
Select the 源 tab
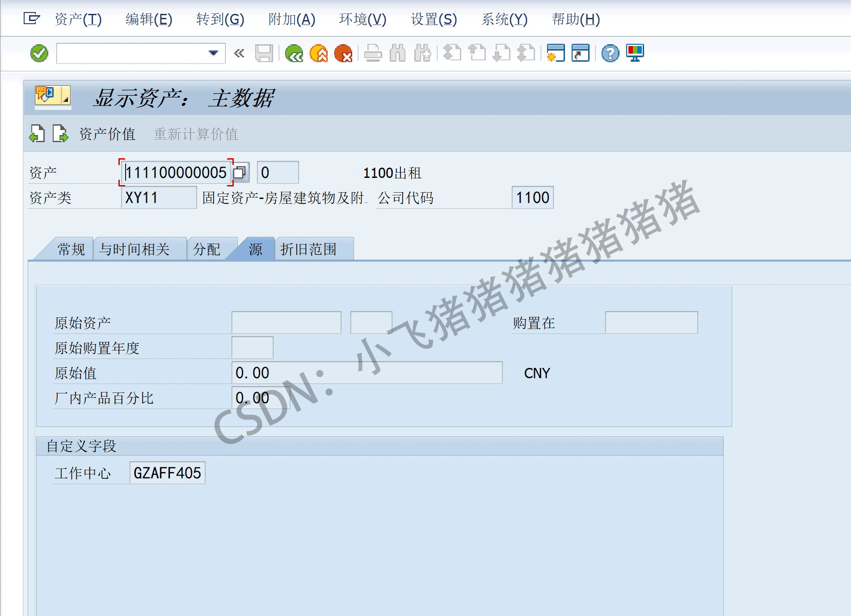pyautogui.click(x=255, y=249)
